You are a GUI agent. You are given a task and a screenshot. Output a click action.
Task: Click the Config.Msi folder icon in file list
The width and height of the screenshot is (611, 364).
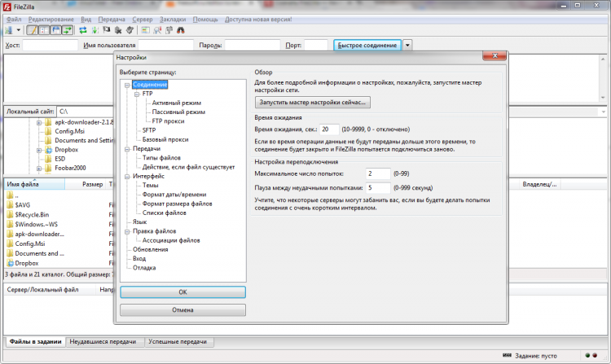coord(10,243)
